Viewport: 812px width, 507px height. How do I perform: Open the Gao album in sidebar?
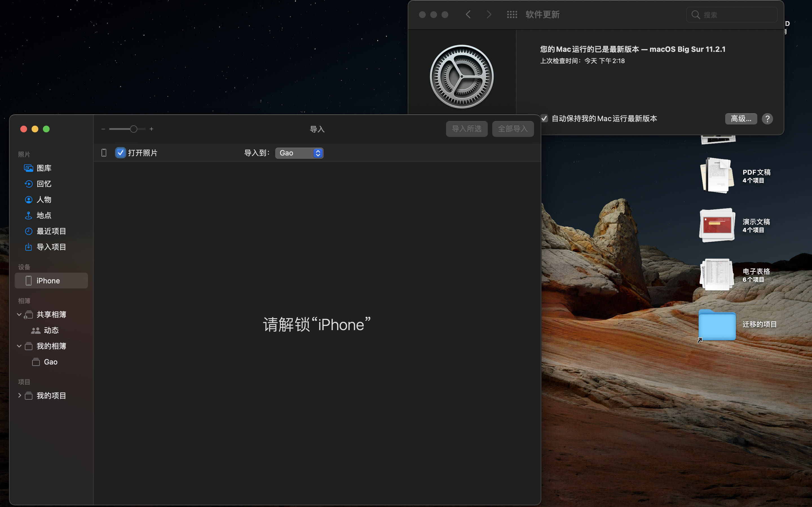pyautogui.click(x=50, y=362)
